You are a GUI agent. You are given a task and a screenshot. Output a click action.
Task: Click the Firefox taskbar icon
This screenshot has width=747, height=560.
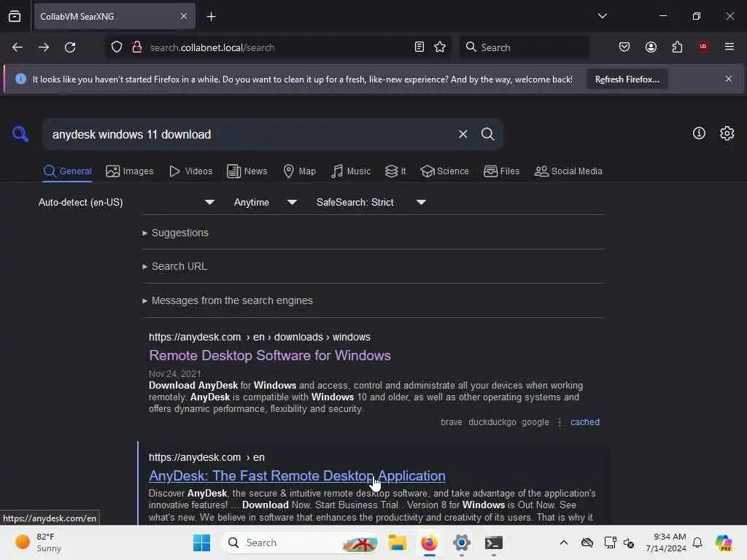(429, 542)
